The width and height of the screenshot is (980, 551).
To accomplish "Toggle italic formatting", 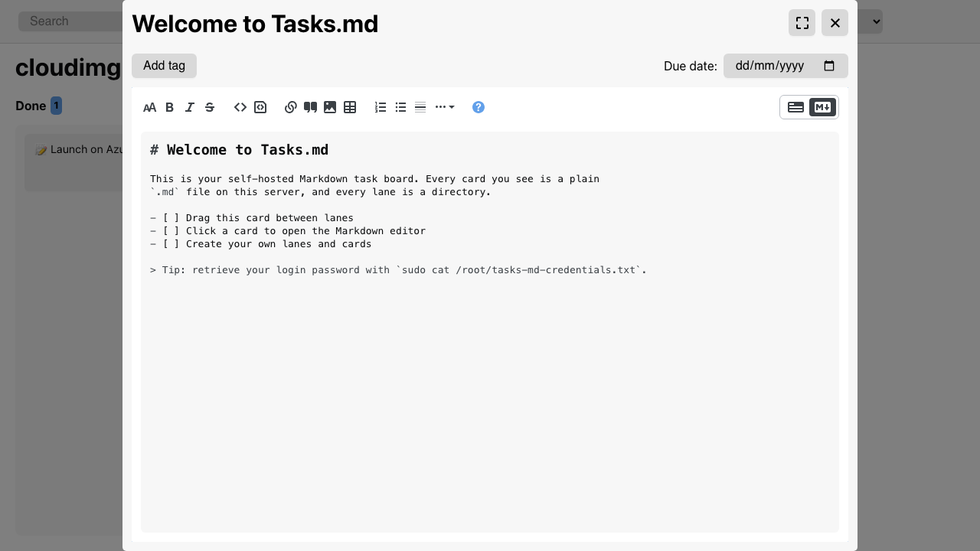I will point(190,107).
